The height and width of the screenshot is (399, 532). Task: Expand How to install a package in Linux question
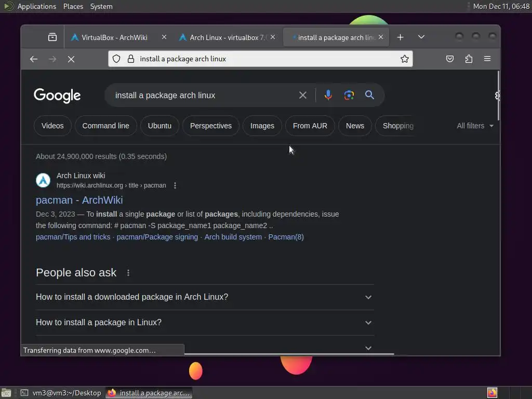[x=205, y=323]
